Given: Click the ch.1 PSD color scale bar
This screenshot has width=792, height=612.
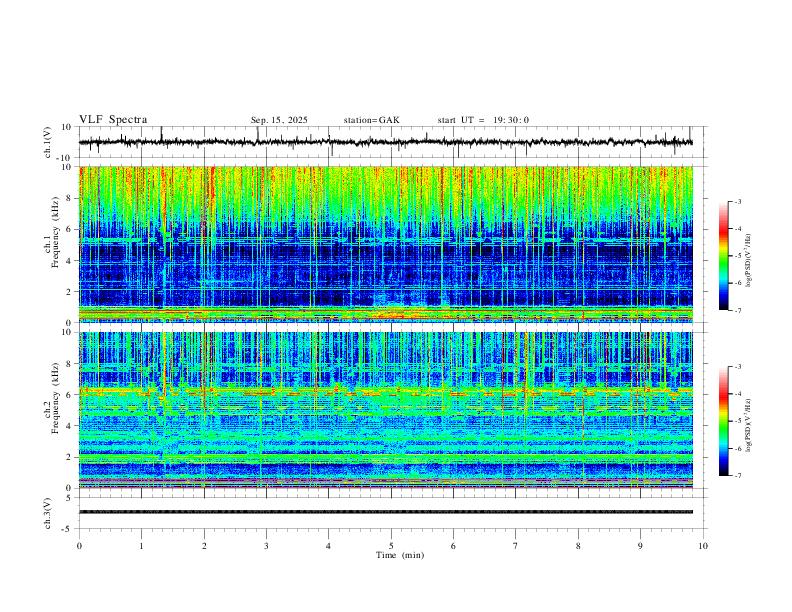Looking at the screenshot, I should (x=724, y=256).
